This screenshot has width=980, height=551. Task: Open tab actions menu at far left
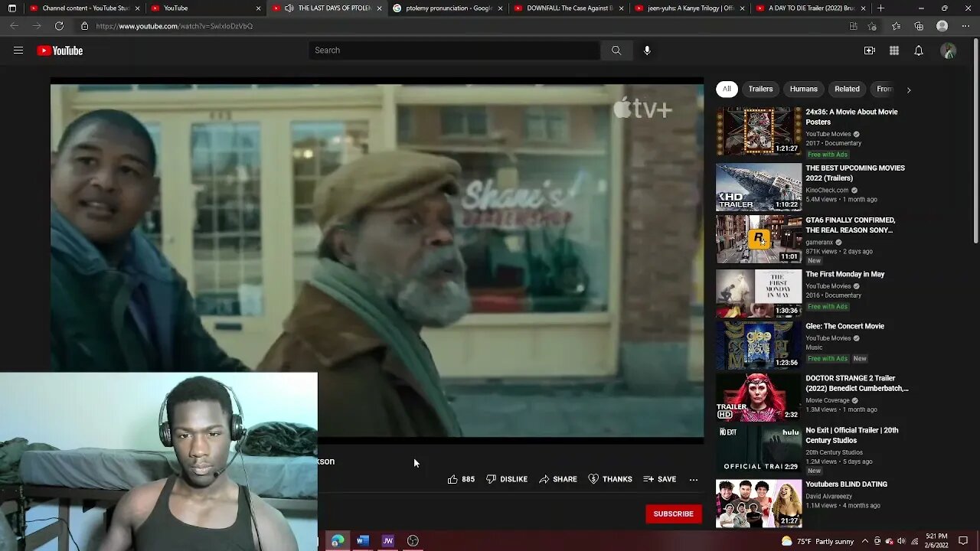(x=11, y=8)
